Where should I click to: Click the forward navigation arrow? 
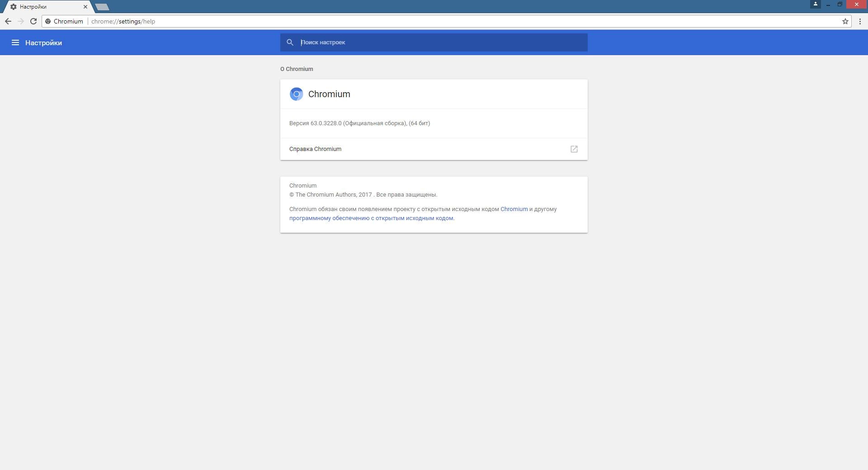click(21, 21)
